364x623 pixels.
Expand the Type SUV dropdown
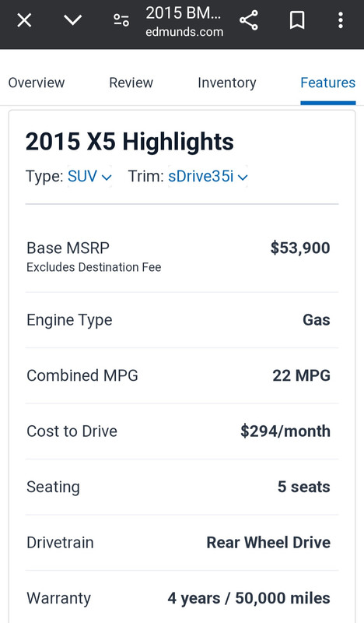pyautogui.click(x=89, y=177)
